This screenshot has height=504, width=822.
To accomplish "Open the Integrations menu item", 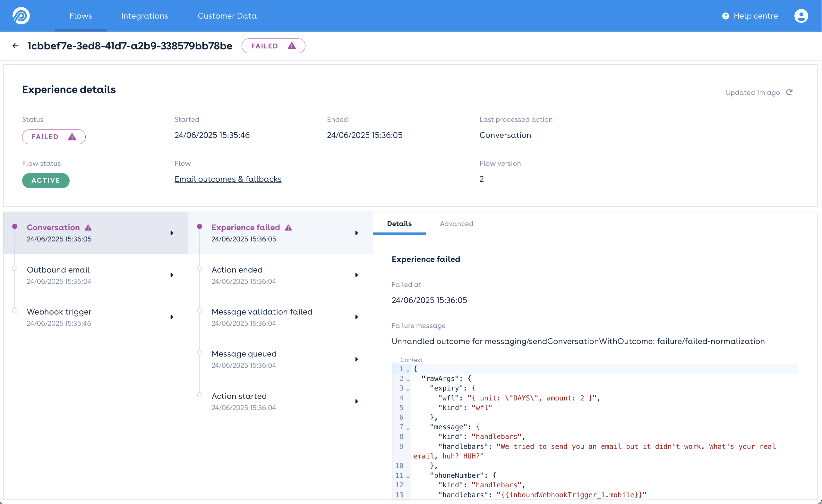I will tap(144, 16).
